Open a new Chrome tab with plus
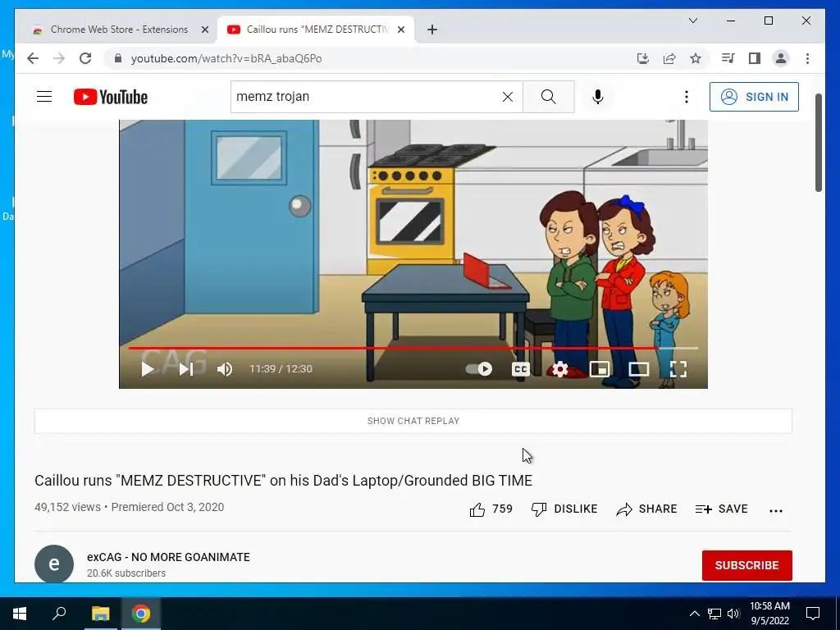Screen dimensions: 840x630 coord(432,30)
